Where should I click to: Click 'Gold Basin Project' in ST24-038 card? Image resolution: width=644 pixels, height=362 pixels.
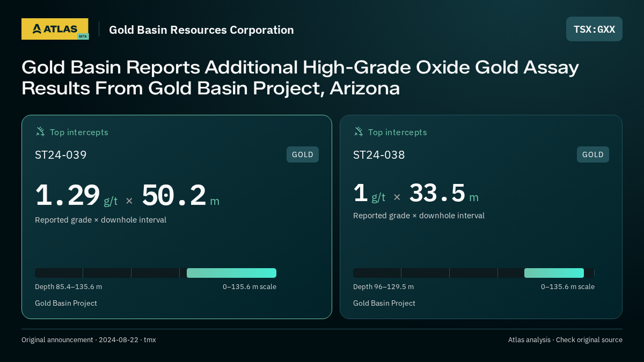(384, 304)
